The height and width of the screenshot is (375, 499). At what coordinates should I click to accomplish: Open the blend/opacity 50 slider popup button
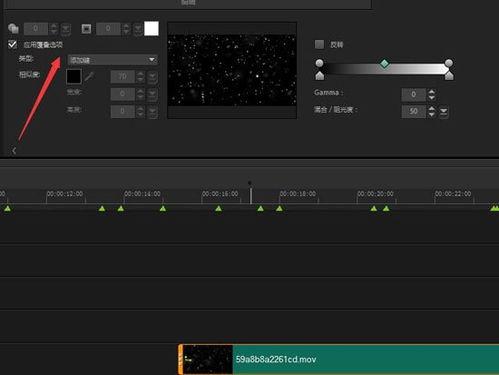coord(444,111)
